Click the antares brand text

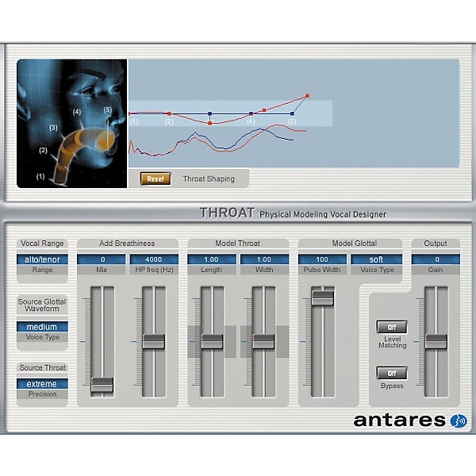[399, 420]
